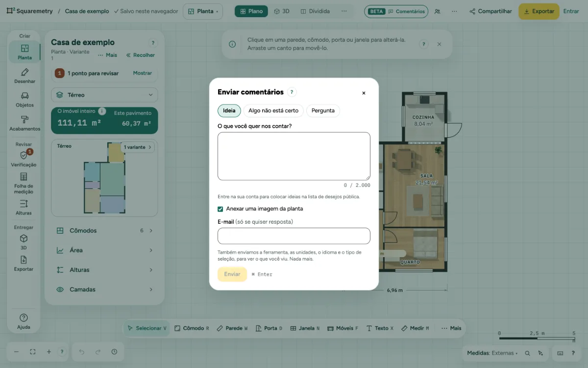Click the O que você quer nos contar text box

(x=294, y=156)
